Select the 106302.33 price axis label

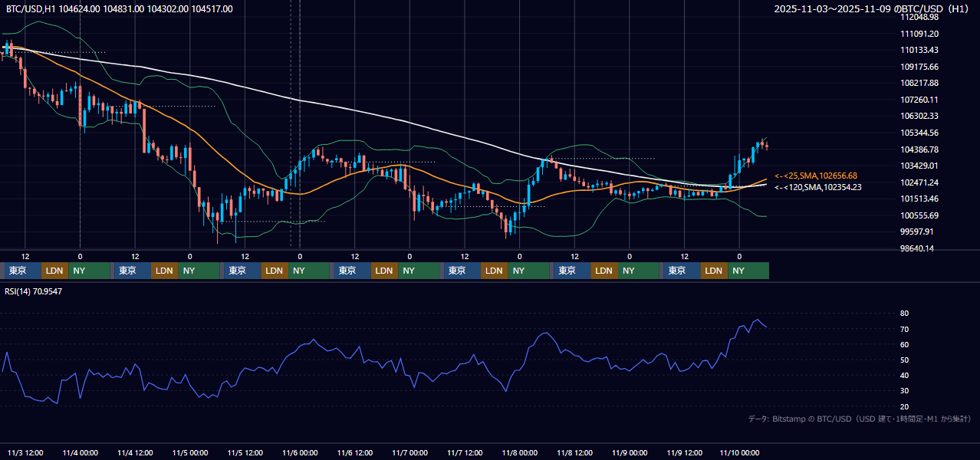click(x=919, y=116)
